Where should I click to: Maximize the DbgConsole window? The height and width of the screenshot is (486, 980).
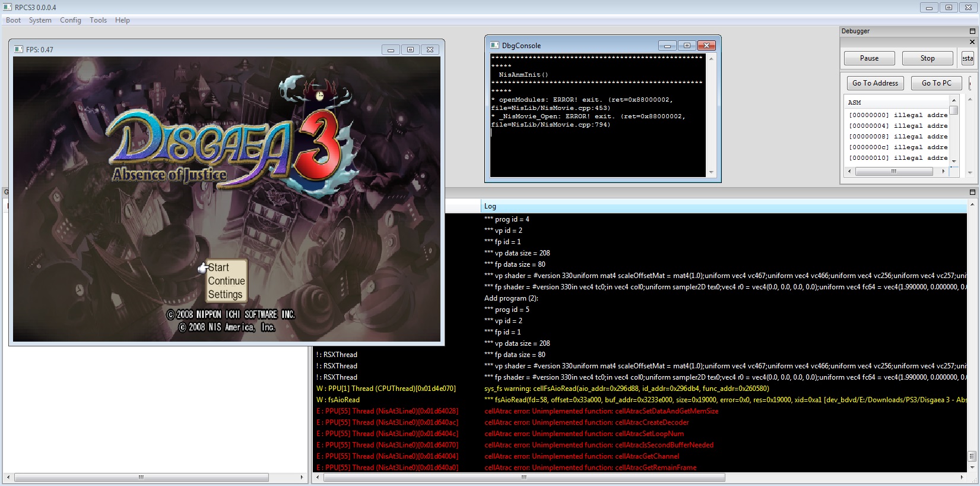(x=687, y=46)
